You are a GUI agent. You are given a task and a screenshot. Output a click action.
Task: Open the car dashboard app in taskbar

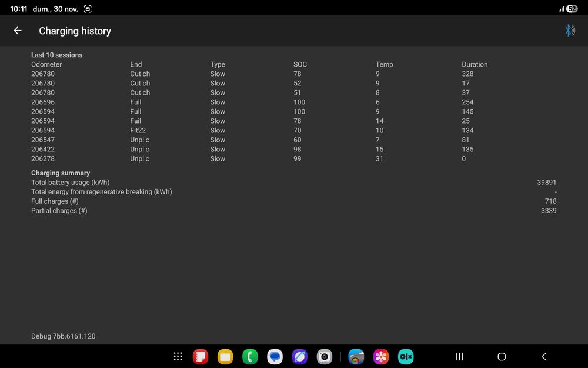pos(356,356)
